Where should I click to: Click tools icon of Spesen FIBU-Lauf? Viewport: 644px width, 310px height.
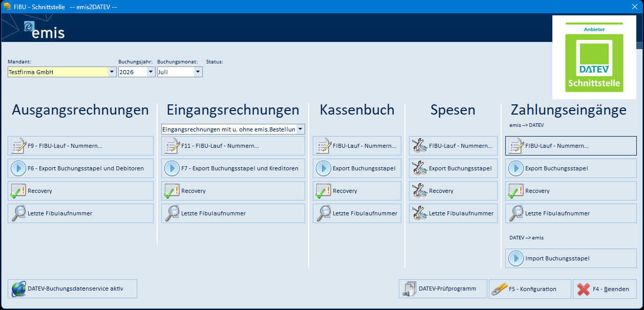pyautogui.click(x=419, y=146)
